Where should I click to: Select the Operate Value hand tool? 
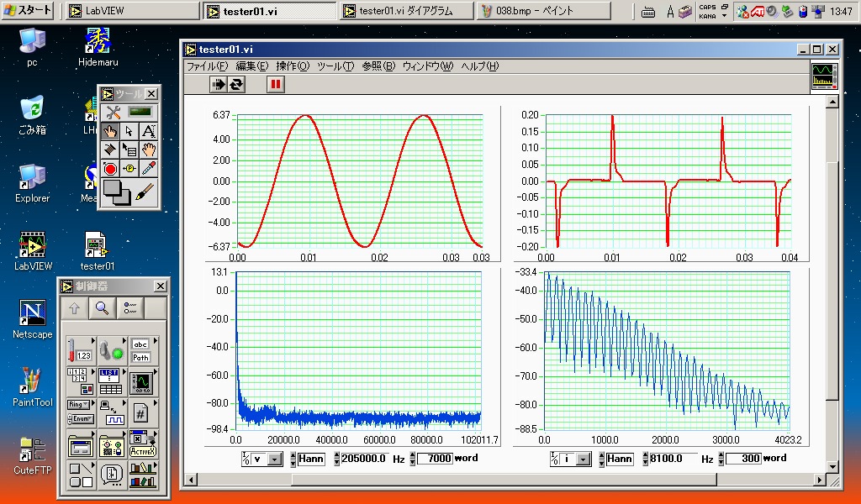(x=110, y=131)
